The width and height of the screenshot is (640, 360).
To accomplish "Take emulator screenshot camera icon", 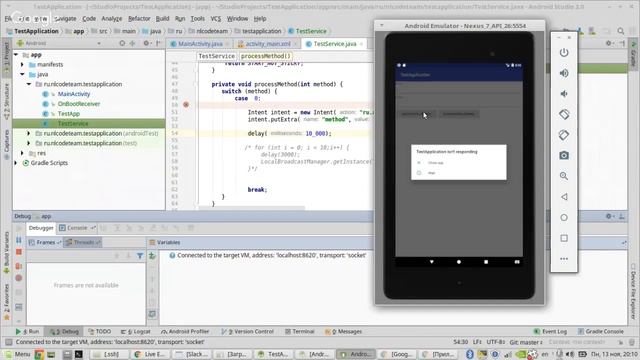I will pyautogui.click(x=564, y=156).
